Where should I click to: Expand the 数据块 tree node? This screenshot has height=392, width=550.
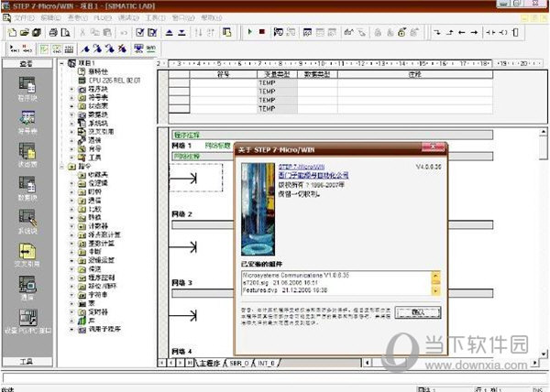[x=71, y=114]
